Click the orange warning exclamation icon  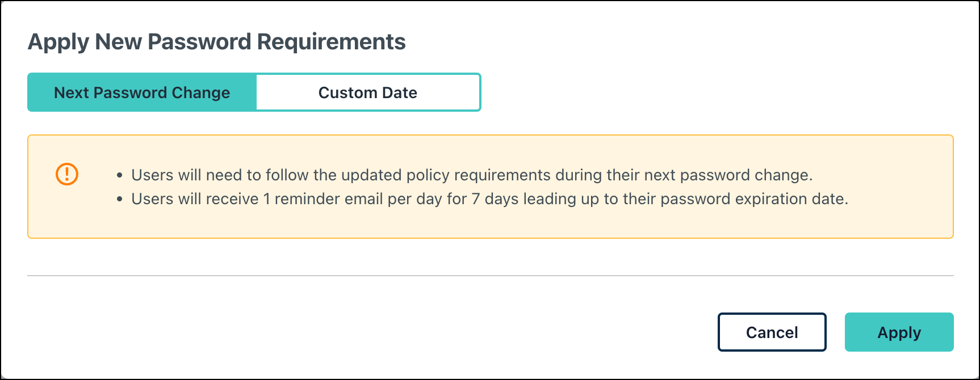[x=67, y=174]
